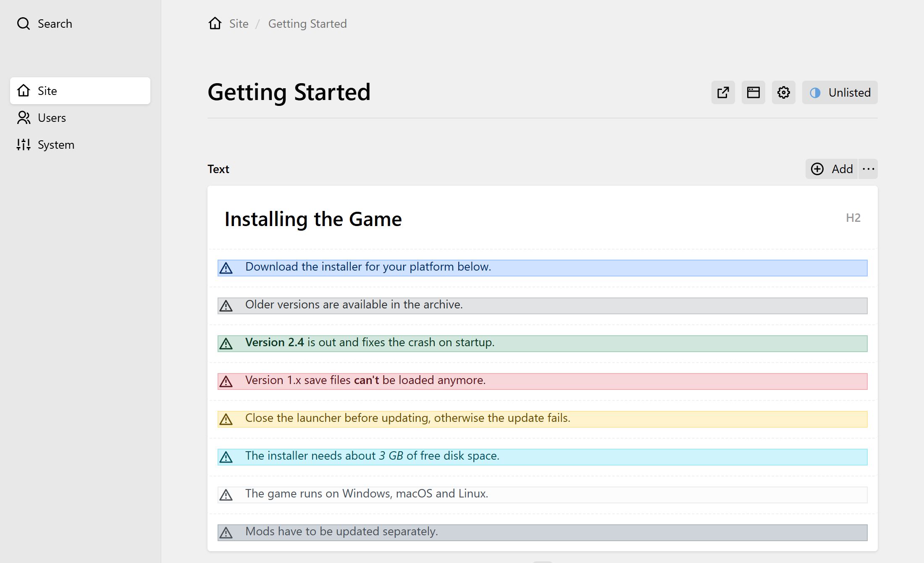924x563 pixels.
Task: Click the Getting Started page title
Action: [289, 92]
